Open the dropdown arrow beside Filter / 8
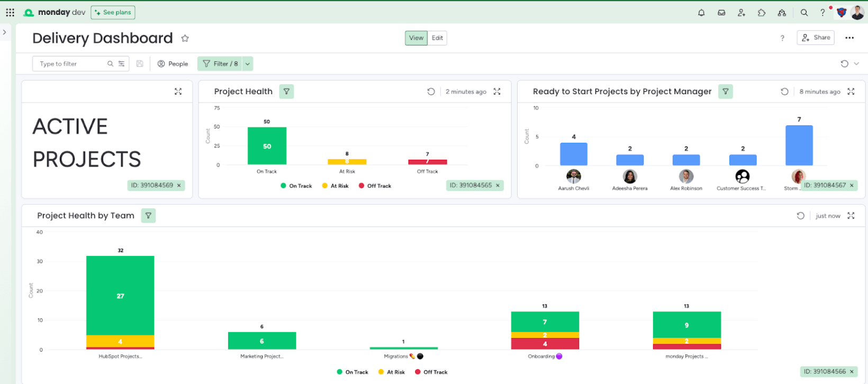This screenshot has height=384, width=868. coord(247,64)
